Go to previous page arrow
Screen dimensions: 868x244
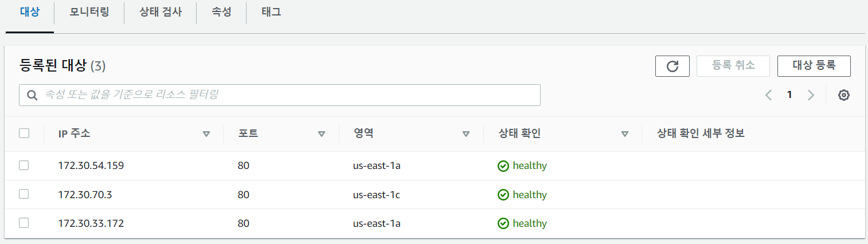[769, 95]
